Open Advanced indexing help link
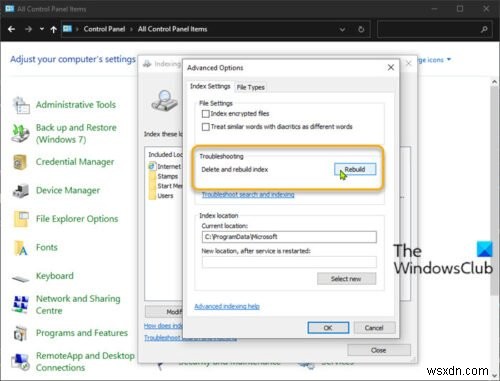The height and width of the screenshot is (381, 500). 227,306
